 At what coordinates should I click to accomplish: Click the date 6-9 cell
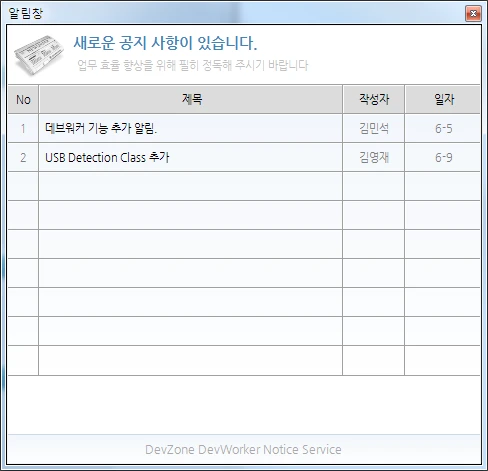(443, 157)
